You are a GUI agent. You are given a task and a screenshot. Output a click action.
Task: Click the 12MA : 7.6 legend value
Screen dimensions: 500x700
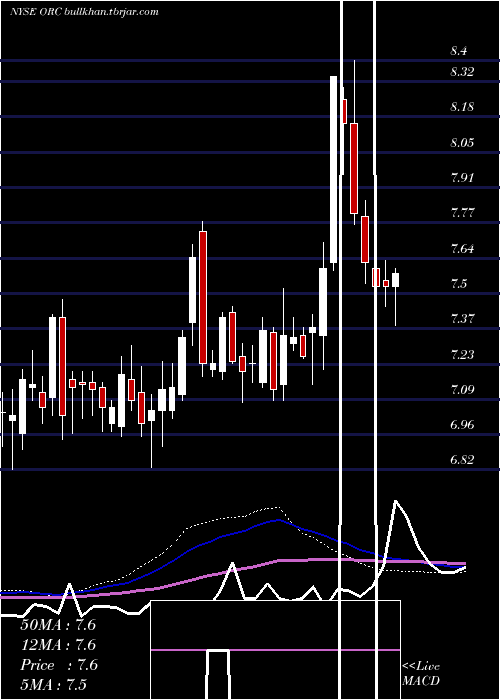pos(58,645)
